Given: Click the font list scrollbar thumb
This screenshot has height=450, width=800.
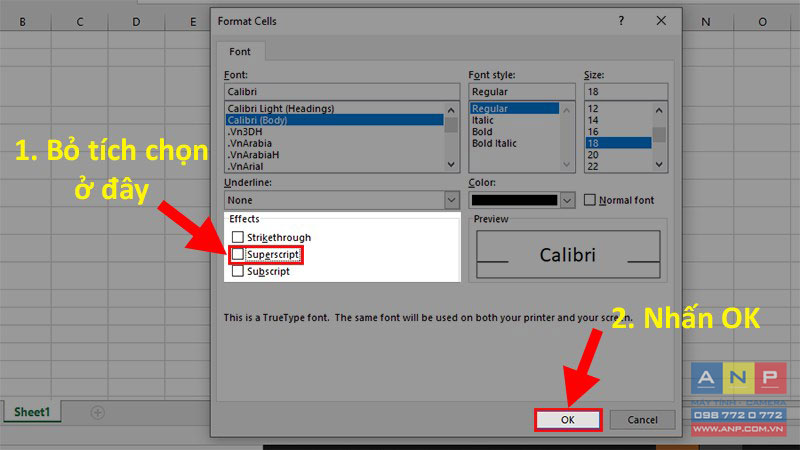Looking at the screenshot, I should [451, 125].
